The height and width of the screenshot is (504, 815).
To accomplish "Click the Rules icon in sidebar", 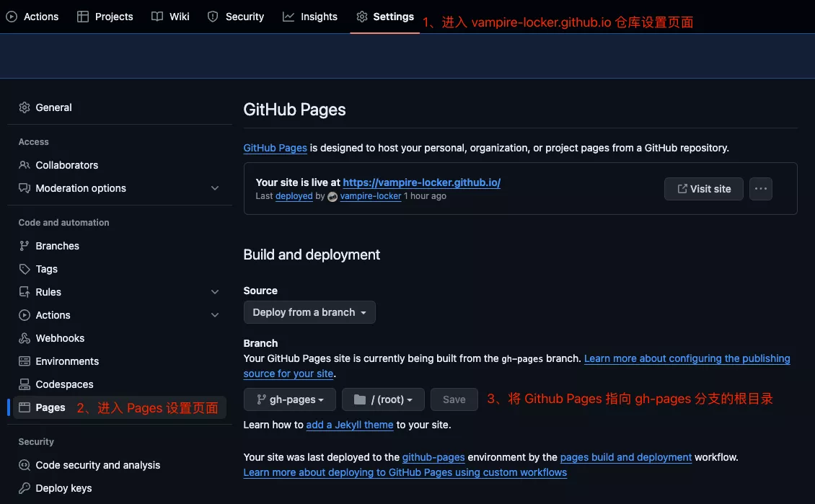I will [25, 292].
